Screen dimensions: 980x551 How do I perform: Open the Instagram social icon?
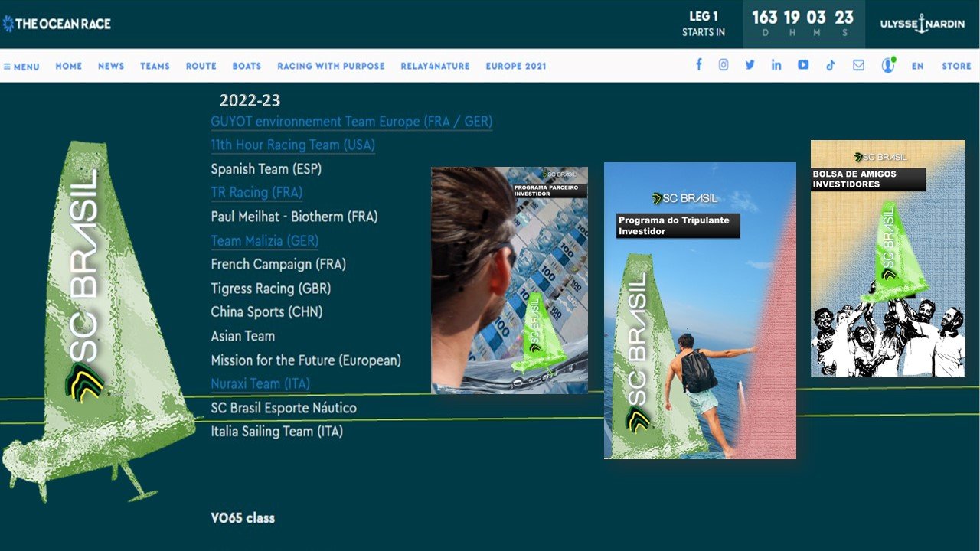724,65
